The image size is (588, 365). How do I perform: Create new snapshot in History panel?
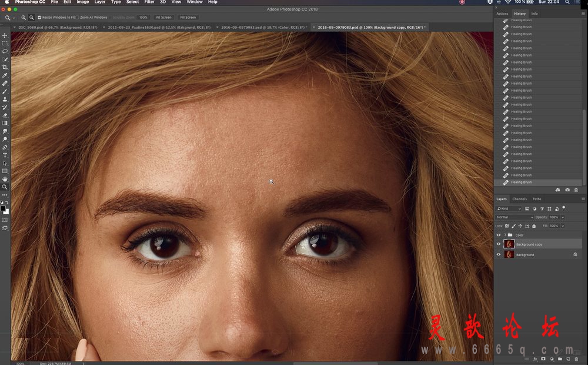point(567,190)
